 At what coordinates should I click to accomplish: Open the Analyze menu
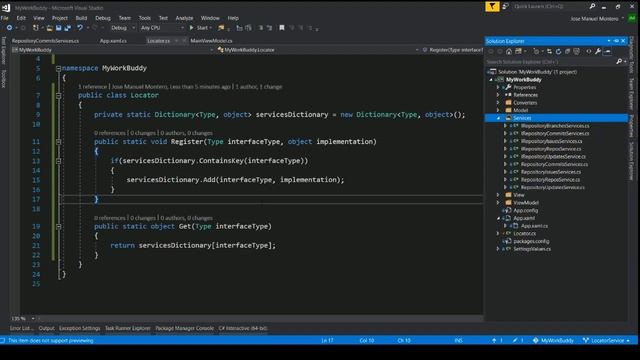point(184,18)
